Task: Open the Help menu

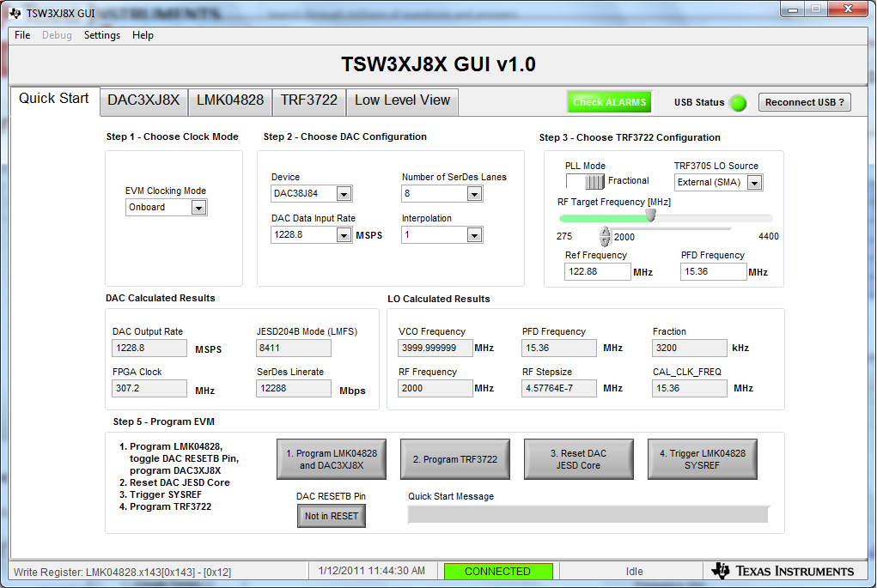Action: click(x=143, y=35)
